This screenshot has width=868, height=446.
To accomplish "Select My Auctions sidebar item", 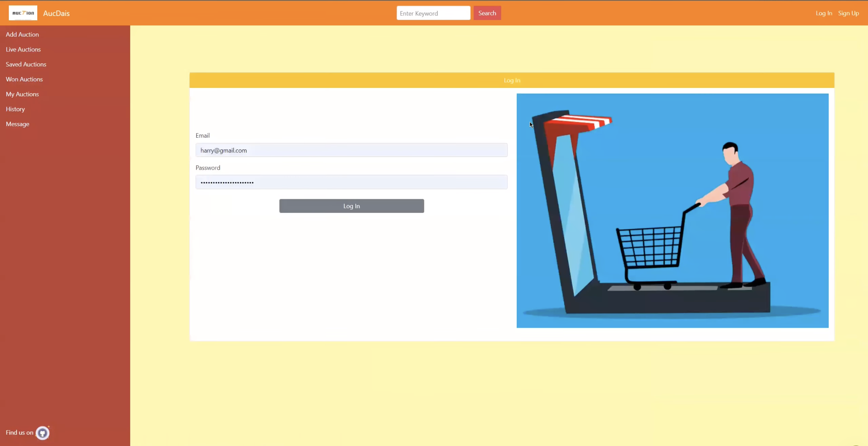I will (x=22, y=94).
